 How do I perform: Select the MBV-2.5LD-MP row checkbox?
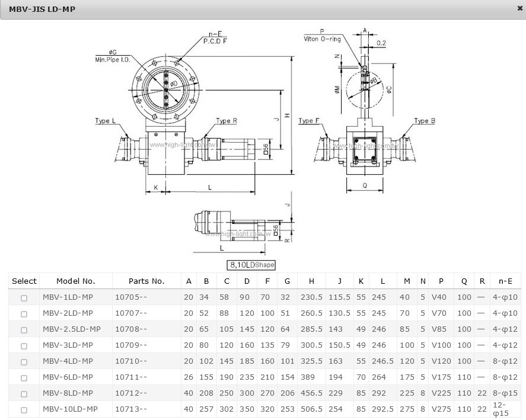(x=24, y=330)
